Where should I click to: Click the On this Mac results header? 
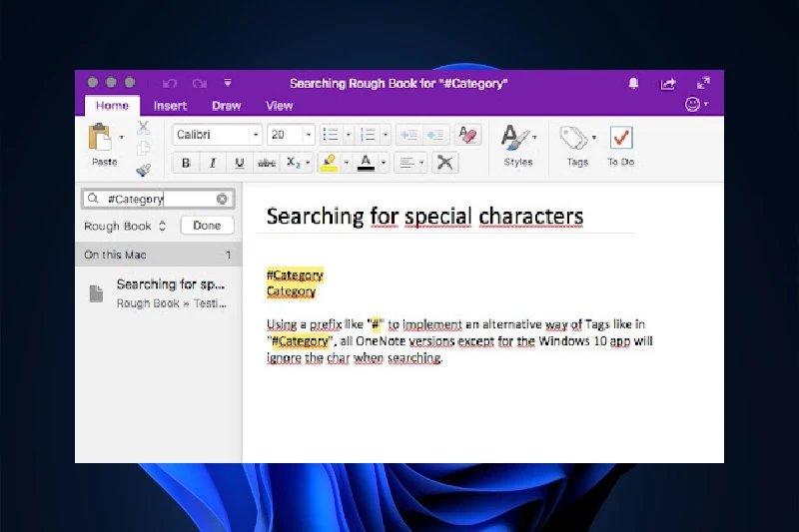[158, 255]
